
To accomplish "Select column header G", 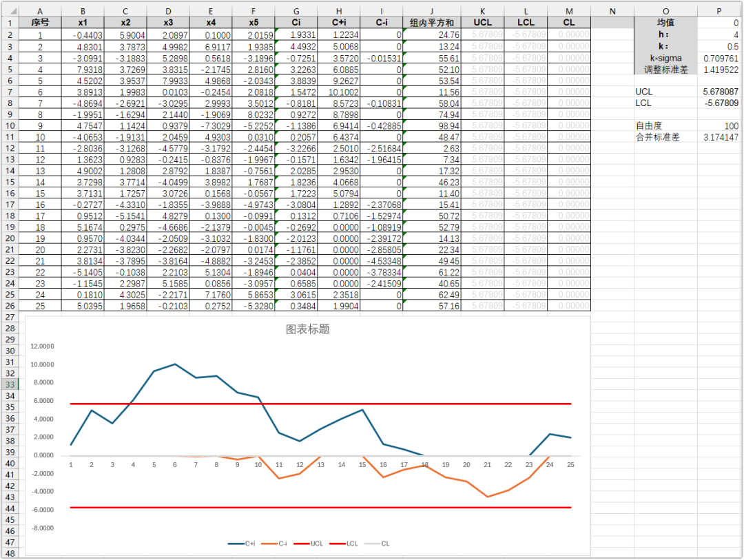I will (296, 11).
